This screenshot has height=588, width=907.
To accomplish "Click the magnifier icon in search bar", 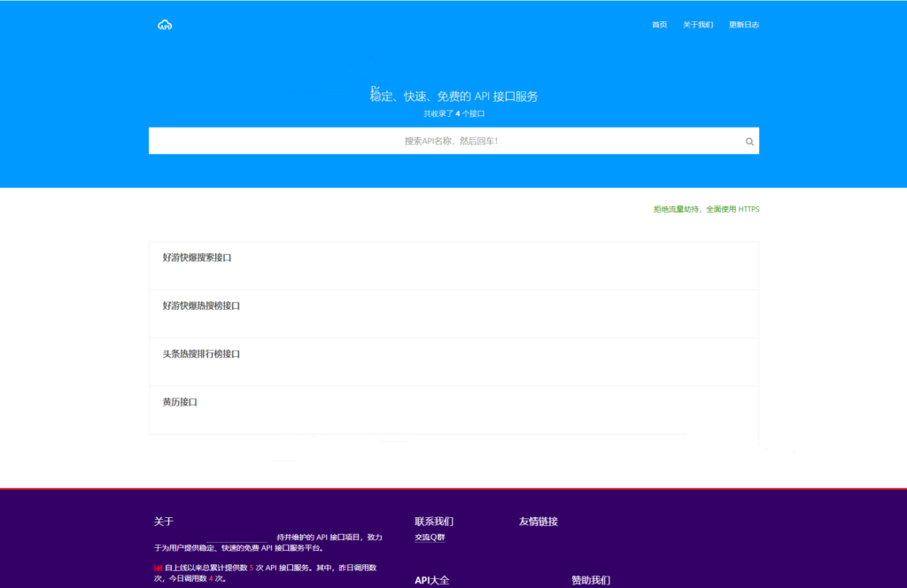I will coord(748,140).
